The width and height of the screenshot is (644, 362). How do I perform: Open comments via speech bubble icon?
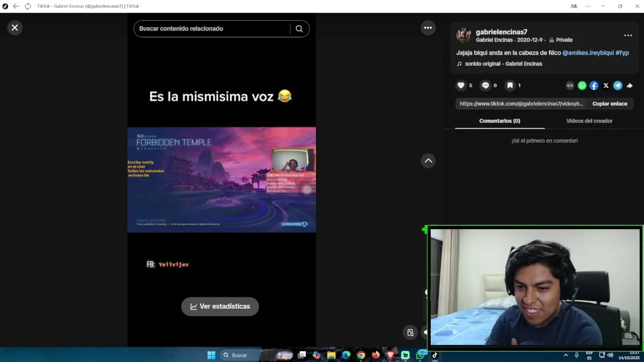click(x=485, y=85)
